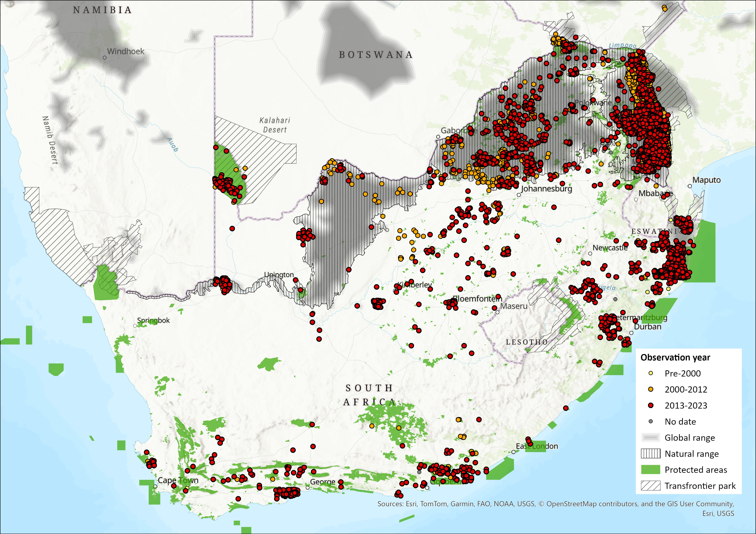Viewport: 756px width, 534px height.
Task: Click the East London city label
Action: click(537, 446)
